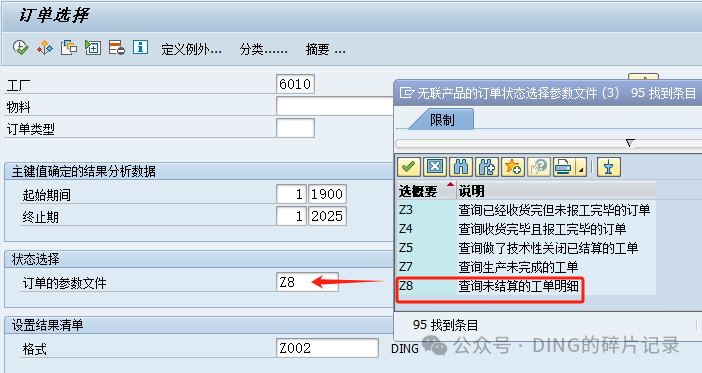Click the 起始期间 period field showing 1

point(291,194)
